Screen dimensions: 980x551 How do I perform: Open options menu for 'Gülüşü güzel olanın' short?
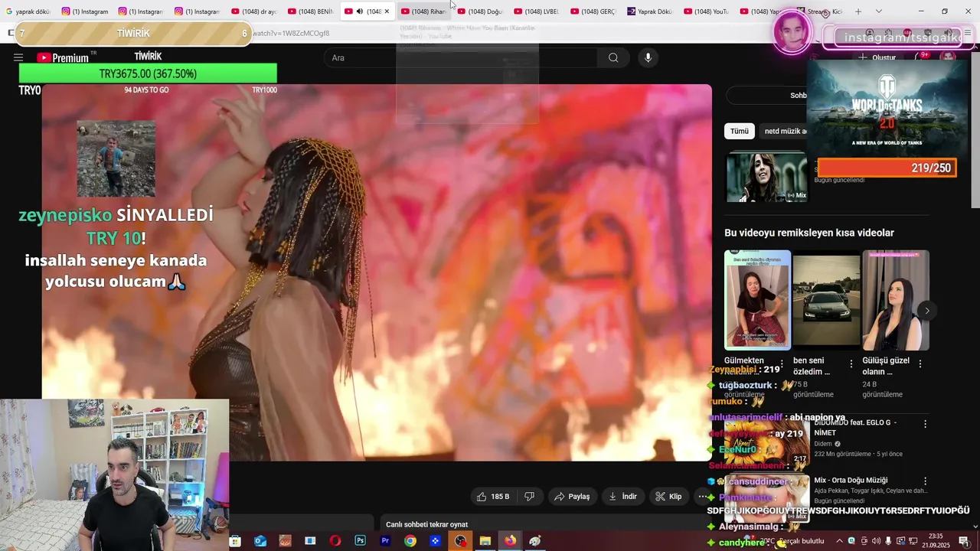[920, 364]
